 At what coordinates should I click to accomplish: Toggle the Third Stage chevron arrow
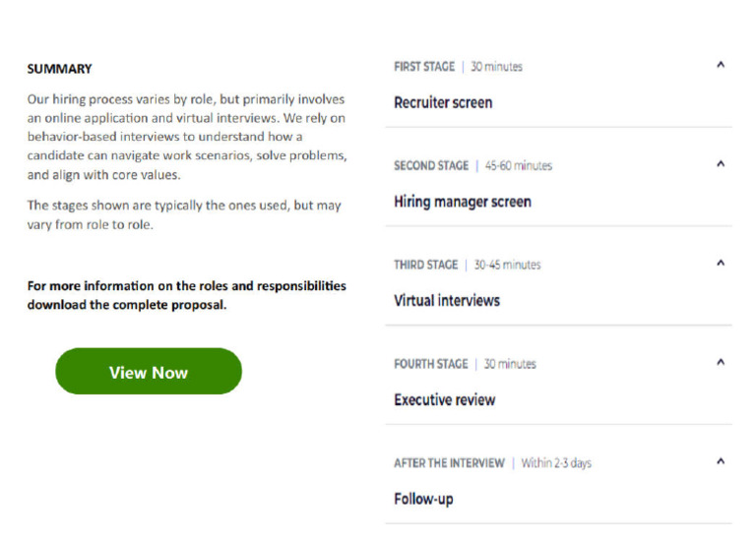[x=721, y=263]
